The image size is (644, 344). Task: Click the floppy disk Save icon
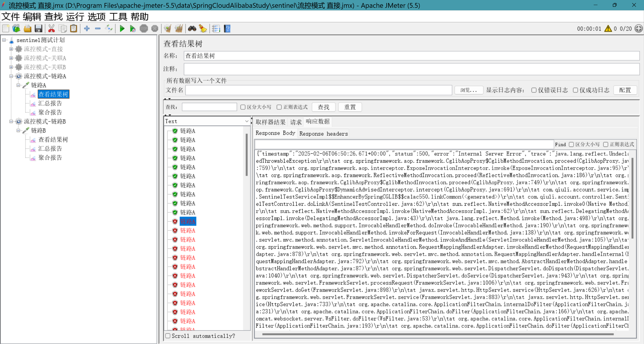(38, 29)
